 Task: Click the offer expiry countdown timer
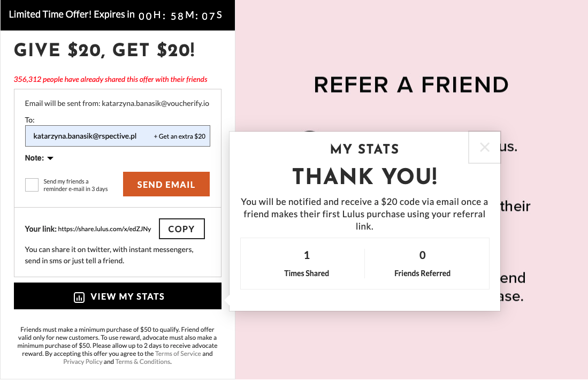[x=180, y=16]
